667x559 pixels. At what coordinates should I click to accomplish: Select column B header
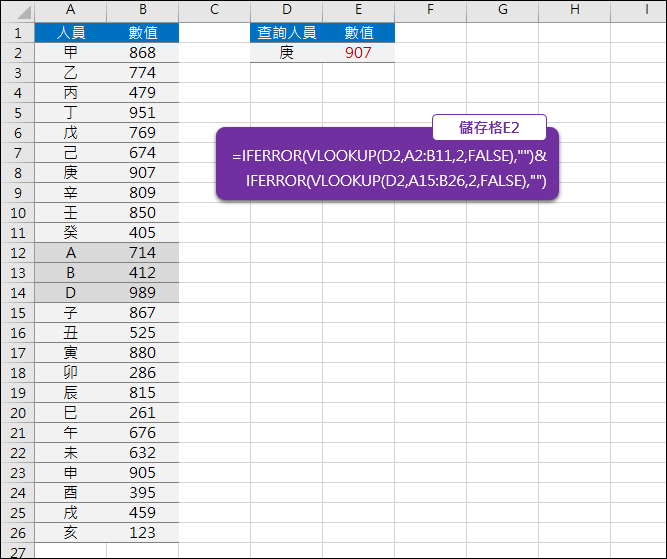click(143, 11)
